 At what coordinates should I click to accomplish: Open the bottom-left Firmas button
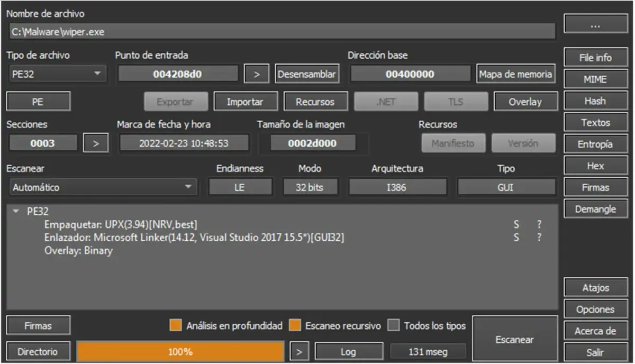38,326
